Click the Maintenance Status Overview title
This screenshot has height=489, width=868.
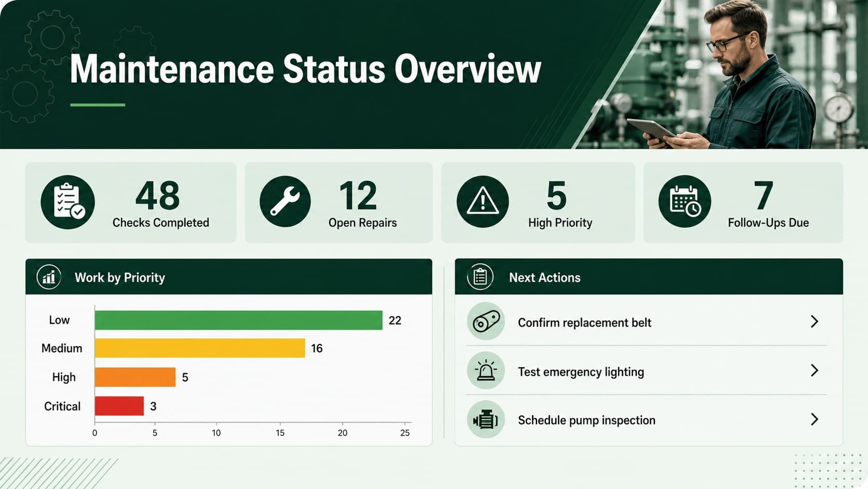click(306, 69)
